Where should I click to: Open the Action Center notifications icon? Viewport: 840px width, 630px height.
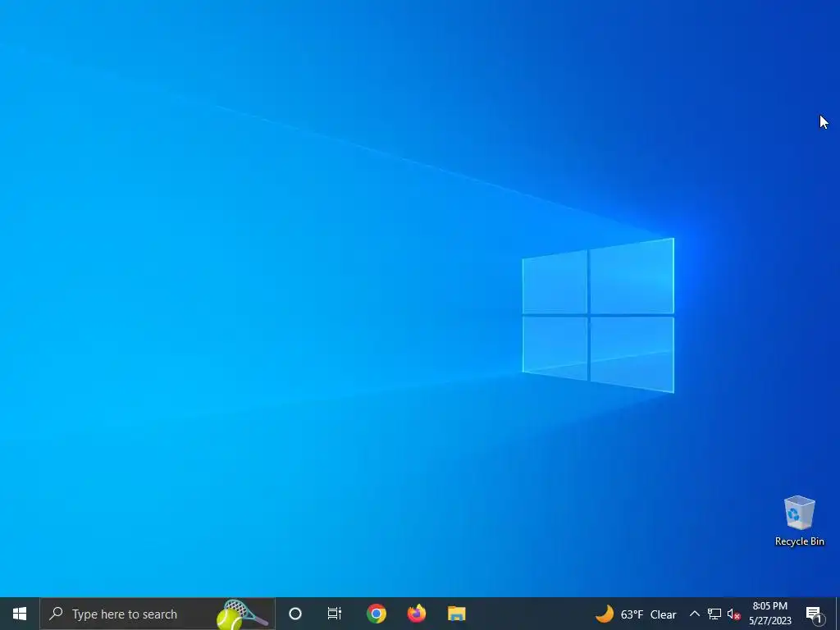[x=814, y=614]
